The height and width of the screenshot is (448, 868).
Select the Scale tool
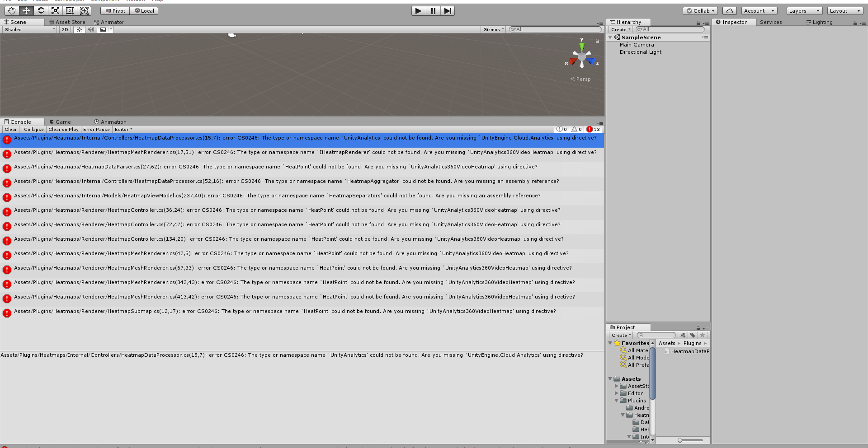pos(55,10)
